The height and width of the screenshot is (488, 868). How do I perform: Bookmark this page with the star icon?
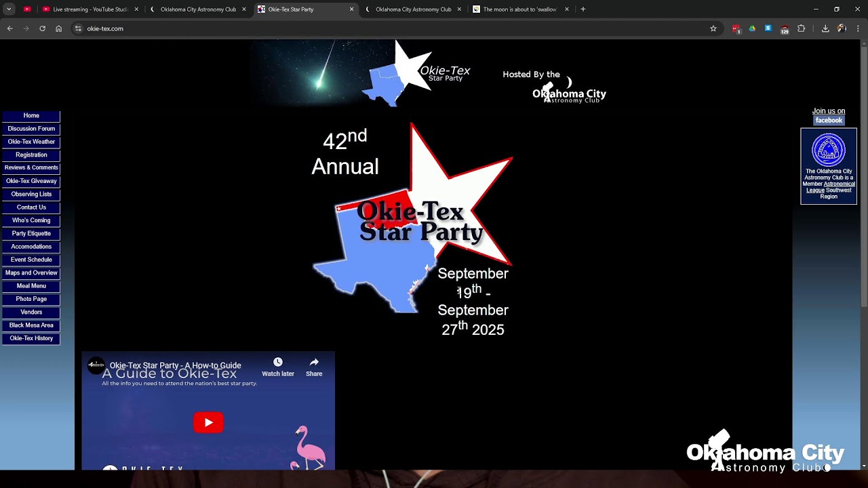coord(713,28)
